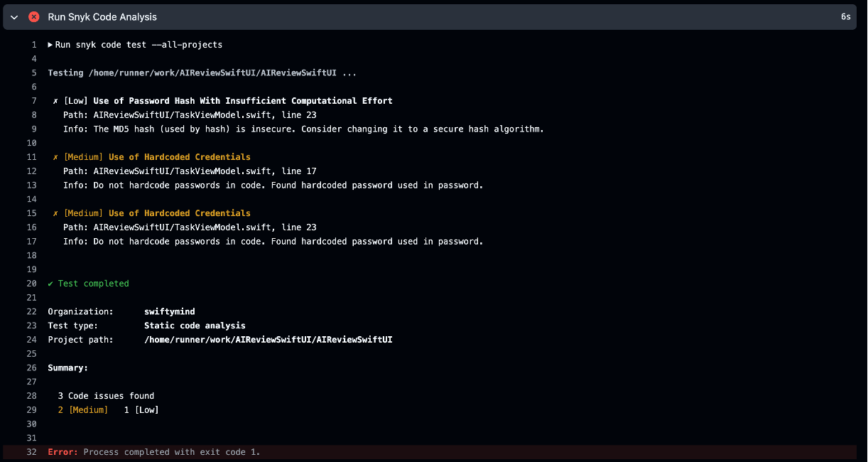This screenshot has width=868, height=462.
Task: Click the MD5 hash insecure info line
Action: [x=303, y=129]
